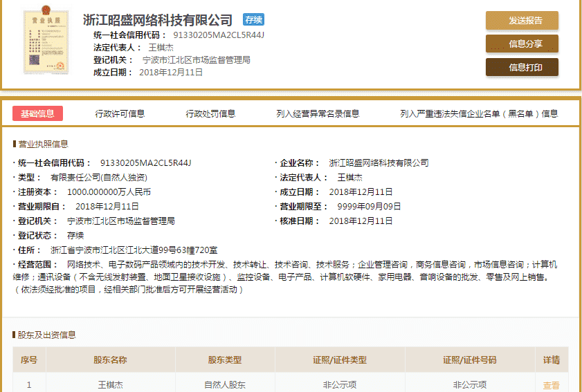Click the 股东类型 column header
The image size is (582, 392).
pos(224,360)
